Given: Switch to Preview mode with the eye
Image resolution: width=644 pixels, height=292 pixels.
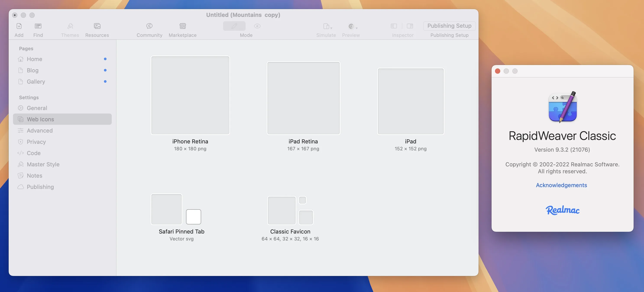Looking at the screenshot, I should [x=257, y=26].
